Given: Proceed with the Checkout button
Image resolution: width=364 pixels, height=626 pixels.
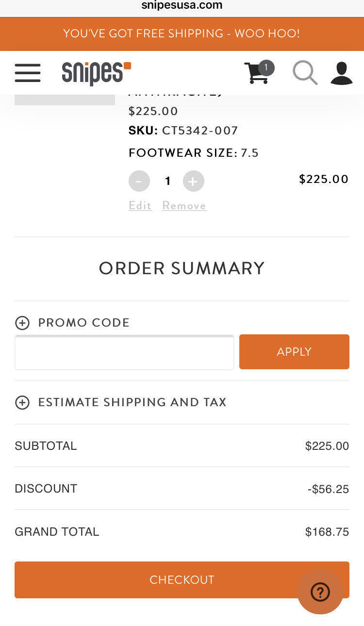Looking at the screenshot, I should 155,579.
